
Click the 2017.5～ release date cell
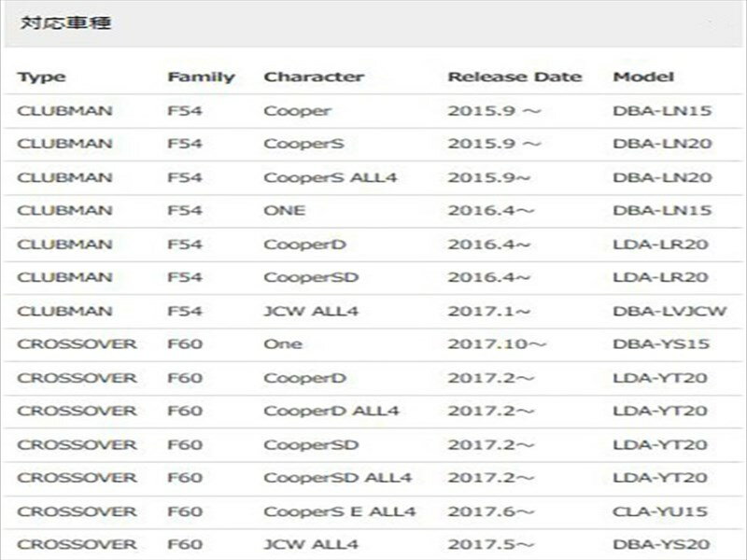click(489, 545)
